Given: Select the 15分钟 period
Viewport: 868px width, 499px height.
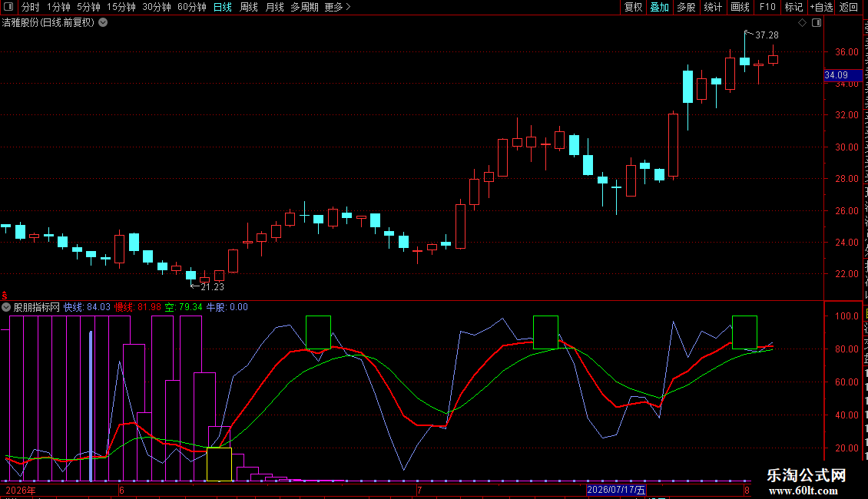Looking at the screenshot, I should [121, 7].
